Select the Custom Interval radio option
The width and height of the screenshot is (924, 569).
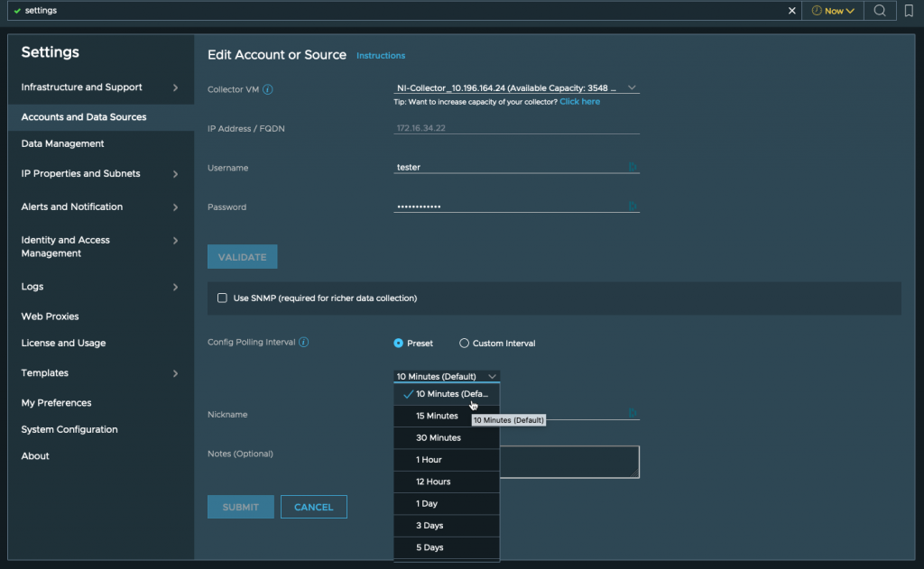tap(465, 344)
